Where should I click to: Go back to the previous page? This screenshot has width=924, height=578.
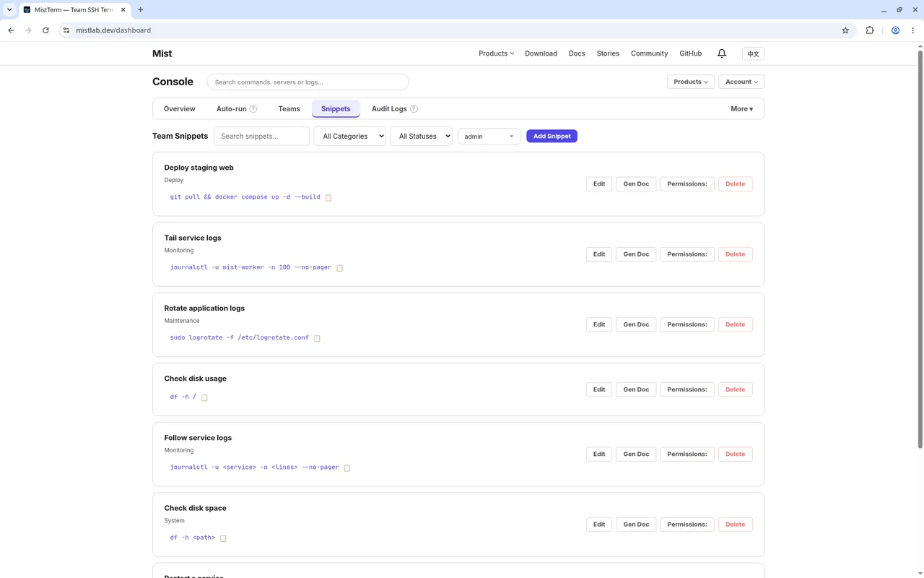pyautogui.click(x=11, y=30)
